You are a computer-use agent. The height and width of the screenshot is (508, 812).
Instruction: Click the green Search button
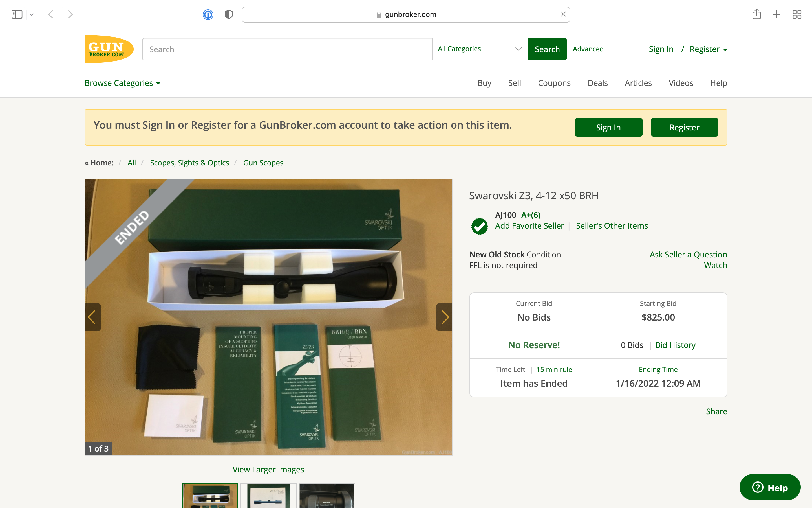click(x=547, y=49)
